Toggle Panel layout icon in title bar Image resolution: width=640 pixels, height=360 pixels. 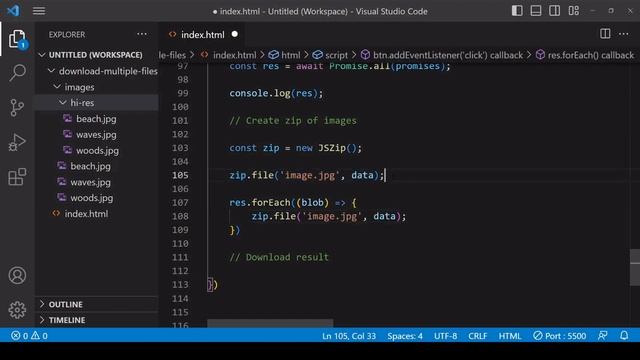(536, 11)
